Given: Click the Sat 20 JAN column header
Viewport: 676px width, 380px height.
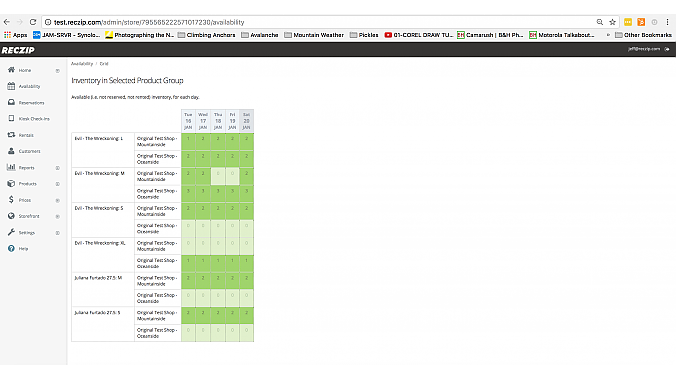Looking at the screenshot, I should click(x=247, y=121).
